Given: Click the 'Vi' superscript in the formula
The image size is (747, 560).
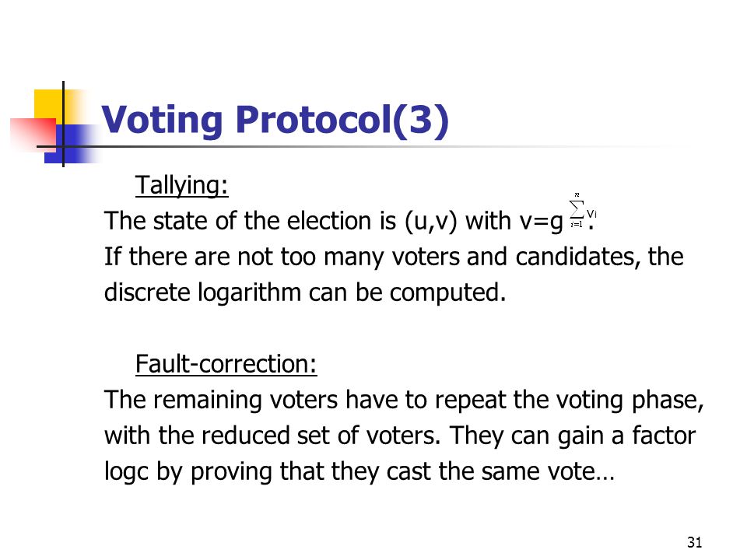Looking at the screenshot, I should click(x=591, y=215).
